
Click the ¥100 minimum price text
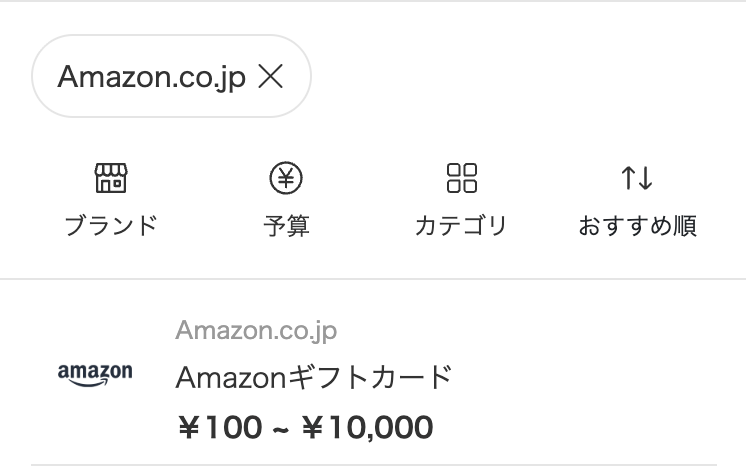[218, 428]
